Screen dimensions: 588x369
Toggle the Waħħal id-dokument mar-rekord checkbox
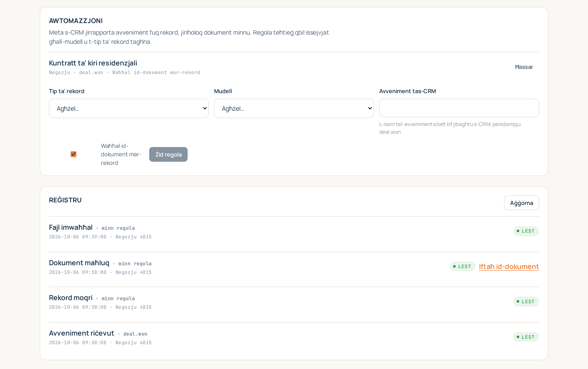pyautogui.click(x=73, y=154)
